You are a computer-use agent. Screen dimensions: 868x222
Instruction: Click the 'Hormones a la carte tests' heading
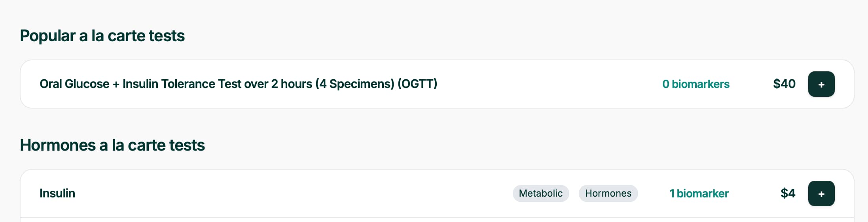[x=112, y=145]
